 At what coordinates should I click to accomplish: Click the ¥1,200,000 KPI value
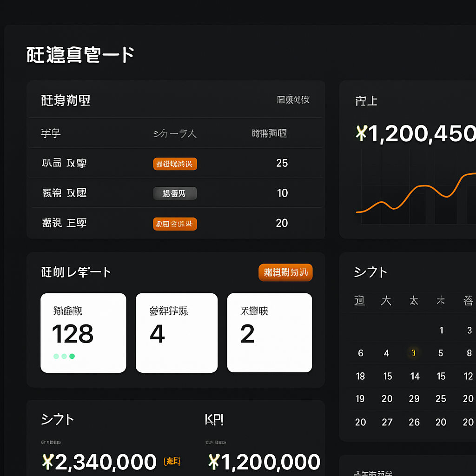pyautogui.click(x=264, y=462)
